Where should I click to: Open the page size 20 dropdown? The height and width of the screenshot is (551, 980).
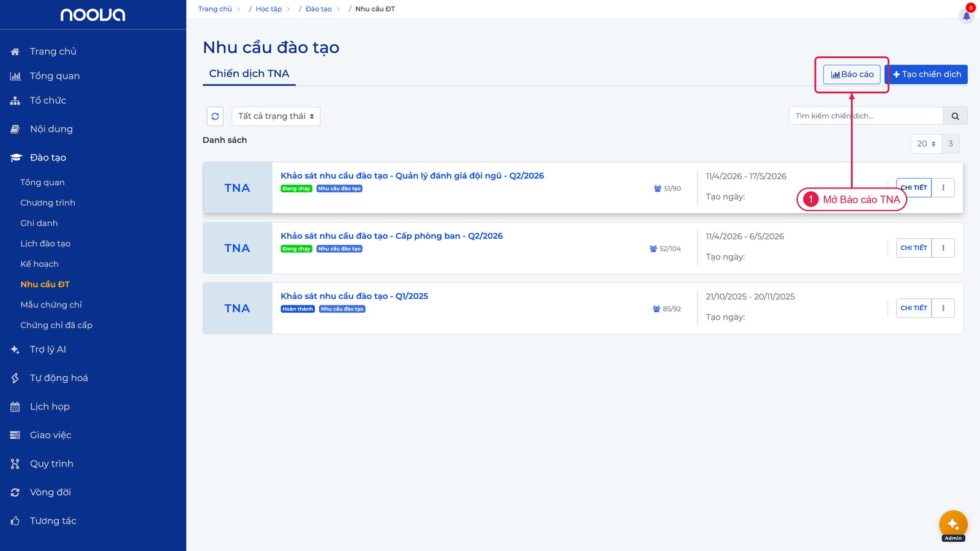[926, 144]
